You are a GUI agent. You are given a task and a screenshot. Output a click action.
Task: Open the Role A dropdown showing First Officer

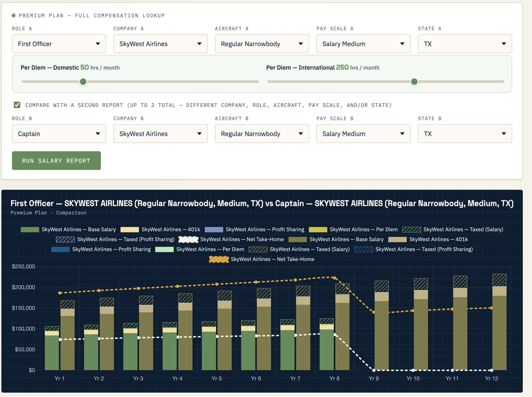[x=59, y=44]
